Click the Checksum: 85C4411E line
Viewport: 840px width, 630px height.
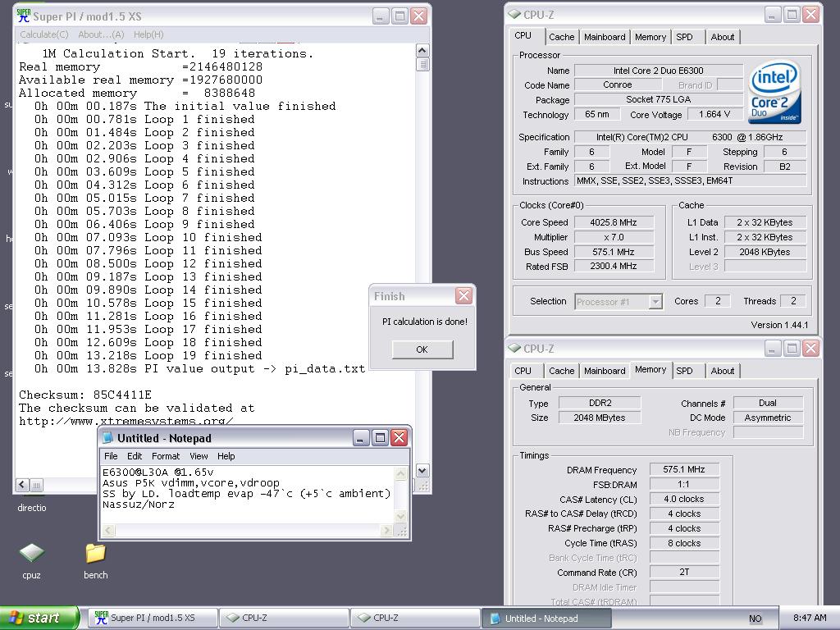click(85, 395)
